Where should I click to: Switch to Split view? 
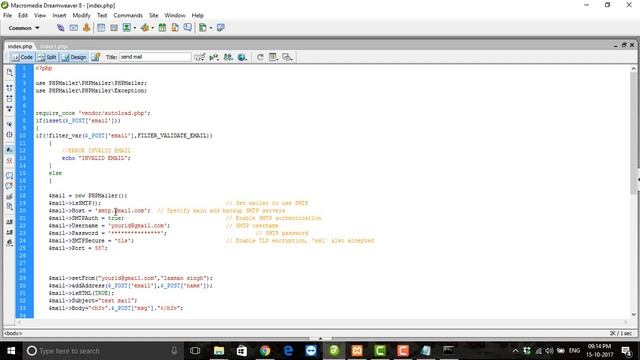[x=47, y=57]
